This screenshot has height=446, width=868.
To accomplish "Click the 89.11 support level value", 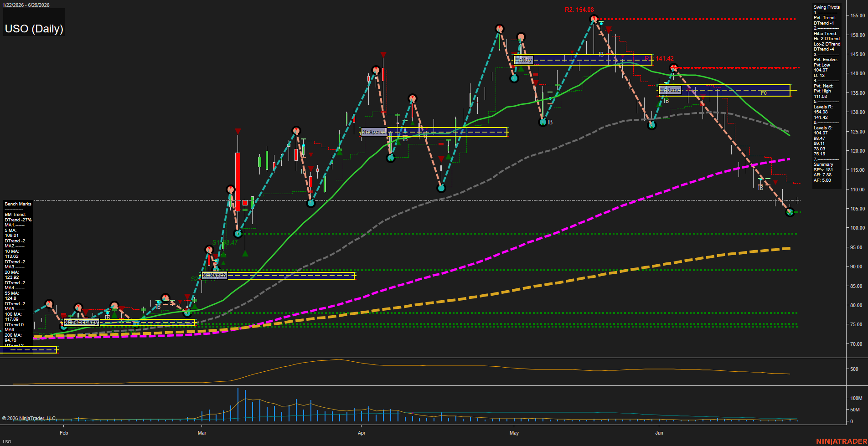I will (x=819, y=144).
